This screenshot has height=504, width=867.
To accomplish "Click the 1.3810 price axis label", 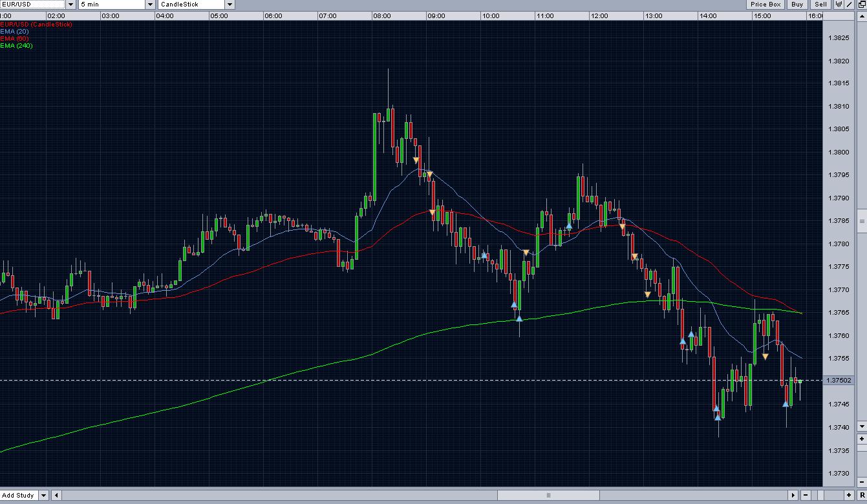I will [x=838, y=107].
